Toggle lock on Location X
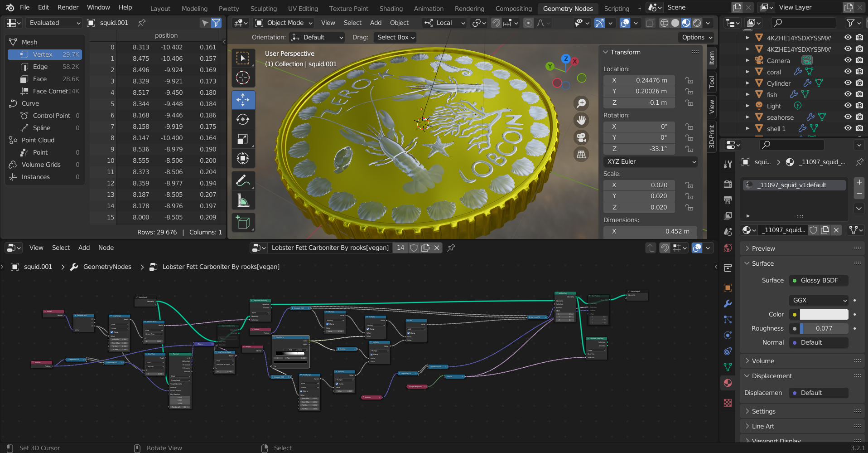 (x=689, y=80)
